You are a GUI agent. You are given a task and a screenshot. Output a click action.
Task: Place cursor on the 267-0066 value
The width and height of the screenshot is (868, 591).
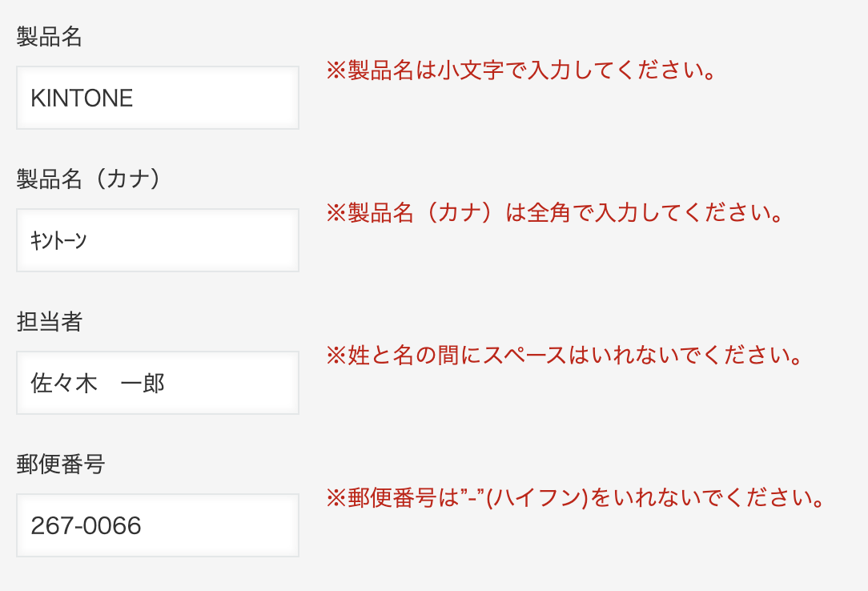pyautogui.click(x=86, y=526)
